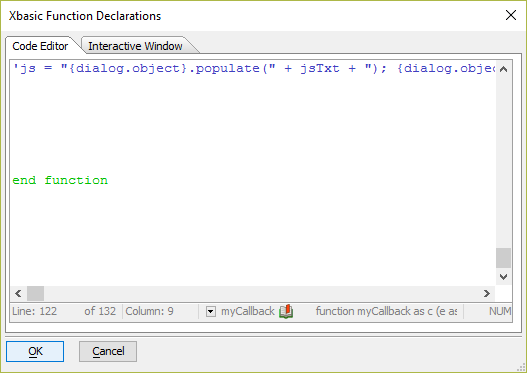
Task: Switch to the Code Editor tab
Action: [40, 46]
